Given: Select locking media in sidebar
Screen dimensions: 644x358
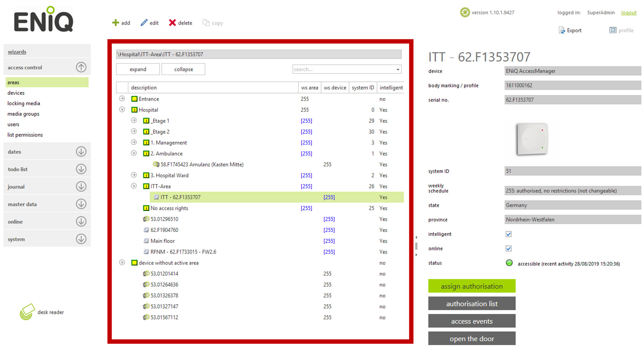Looking at the screenshot, I should coord(24,103).
